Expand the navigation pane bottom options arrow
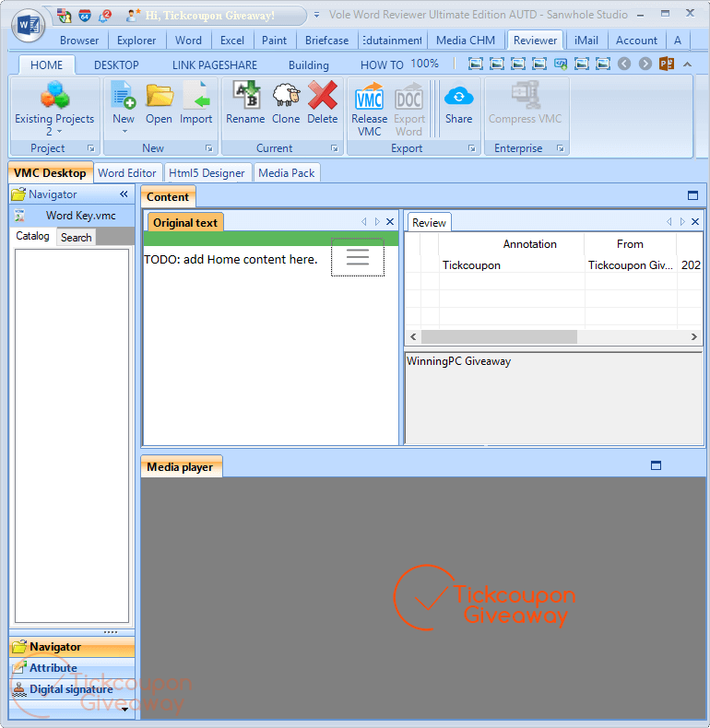Viewport: 710px width, 728px height. coord(124,710)
